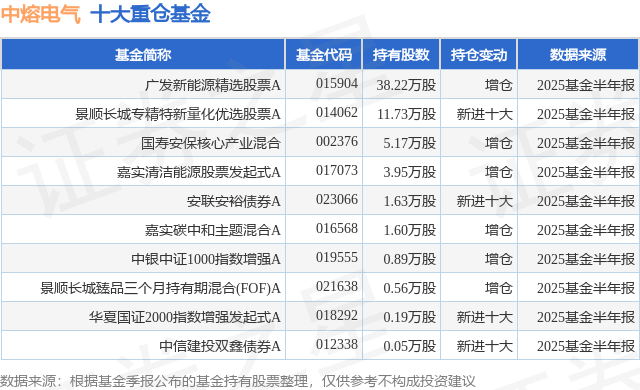
Task: Click fund code 015904
Action: 337,83
